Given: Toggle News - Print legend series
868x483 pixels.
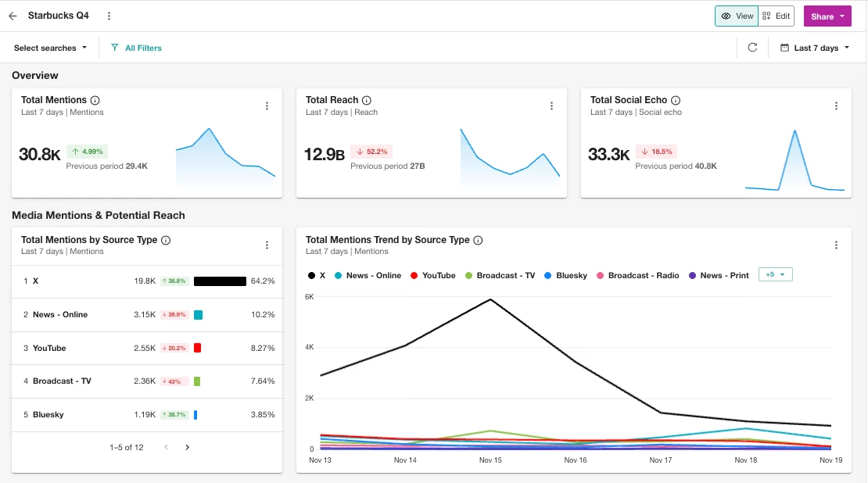Looking at the screenshot, I should [719, 276].
